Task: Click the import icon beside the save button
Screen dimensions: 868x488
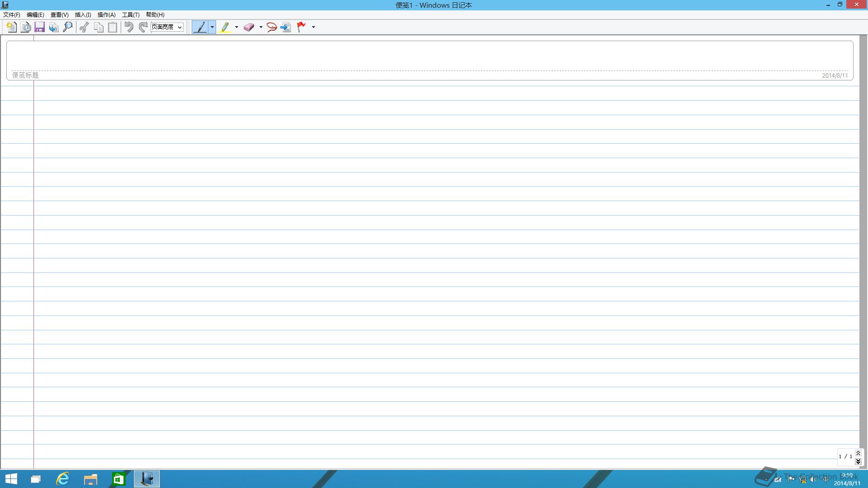Action: [x=54, y=27]
